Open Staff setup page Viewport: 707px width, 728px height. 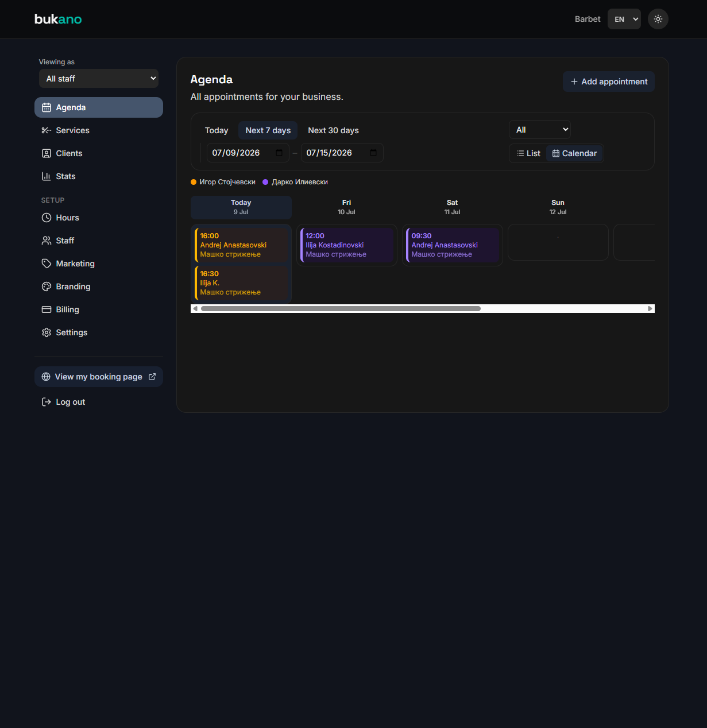tap(99, 241)
